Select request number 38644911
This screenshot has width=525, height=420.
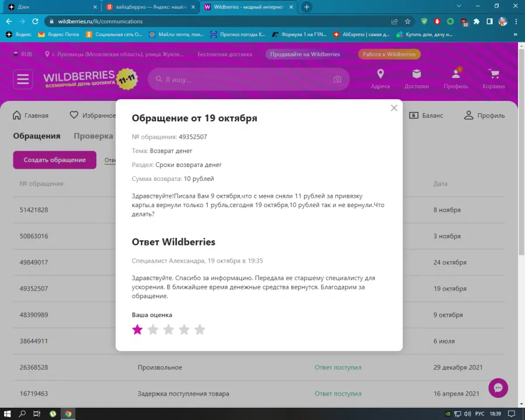pyautogui.click(x=34, y=341)
